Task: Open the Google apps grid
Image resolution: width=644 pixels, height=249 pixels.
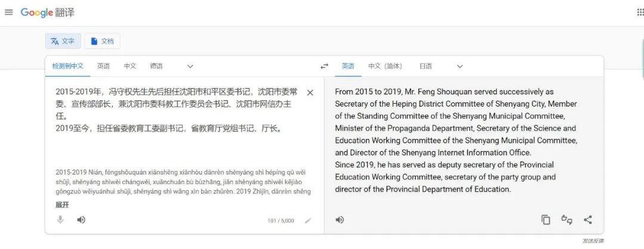Action: pyautogui.click(x=640, y=13)
